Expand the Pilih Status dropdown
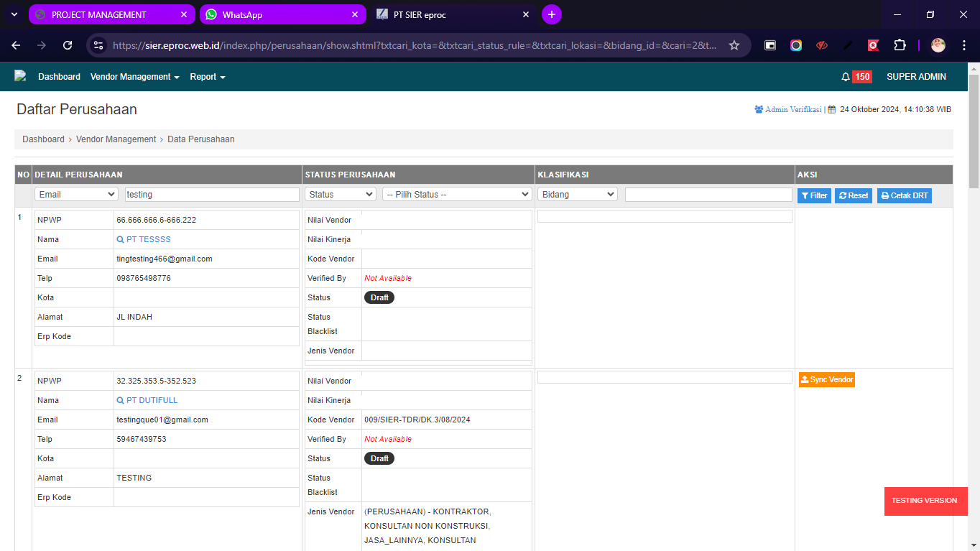Viewport: 980px width, 551px height. 456,195
